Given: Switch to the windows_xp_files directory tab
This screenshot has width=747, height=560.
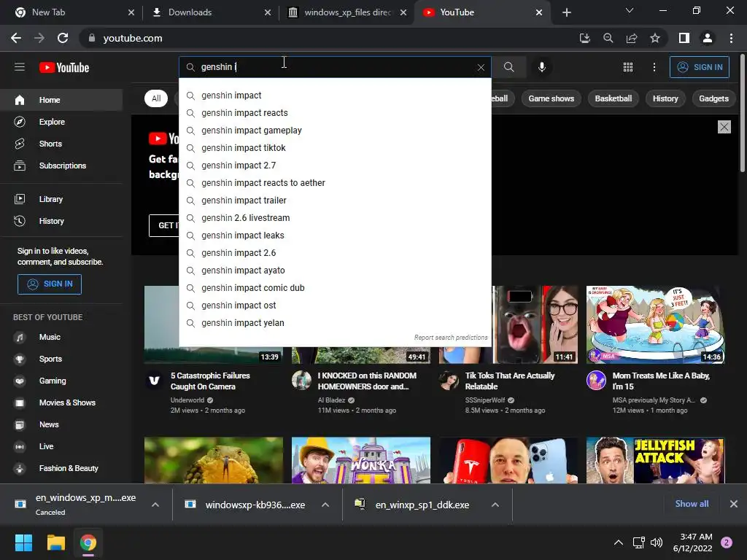Looking at the screenshot, I should coord(347,12).
